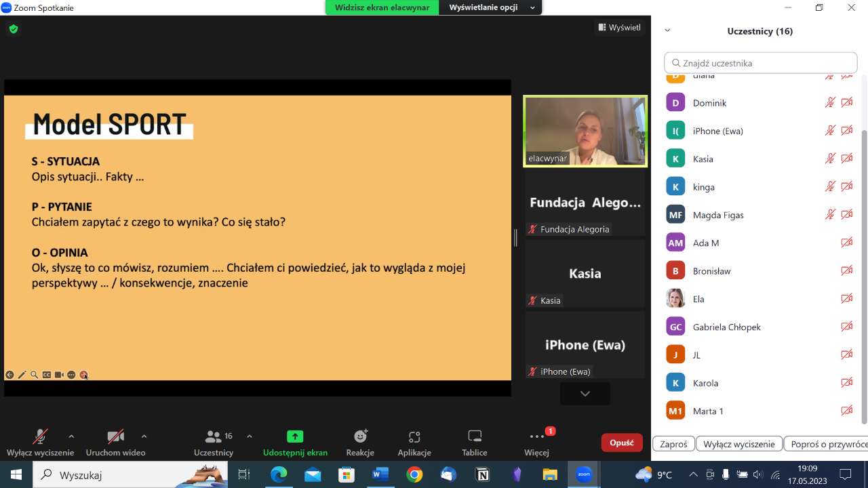Open the Reakcje emoji icon
This screenshot has height=488, width=868.
point(360,436)
